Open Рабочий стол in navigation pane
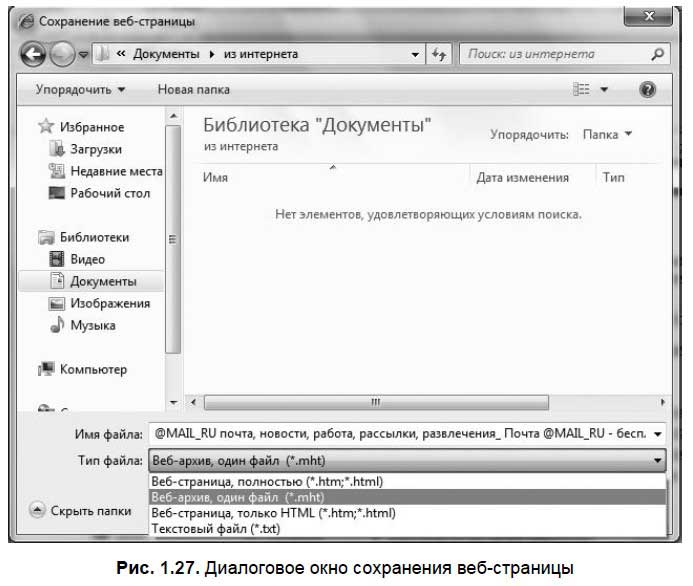Screen dimensions: 693x586 [x=110, y=193]
